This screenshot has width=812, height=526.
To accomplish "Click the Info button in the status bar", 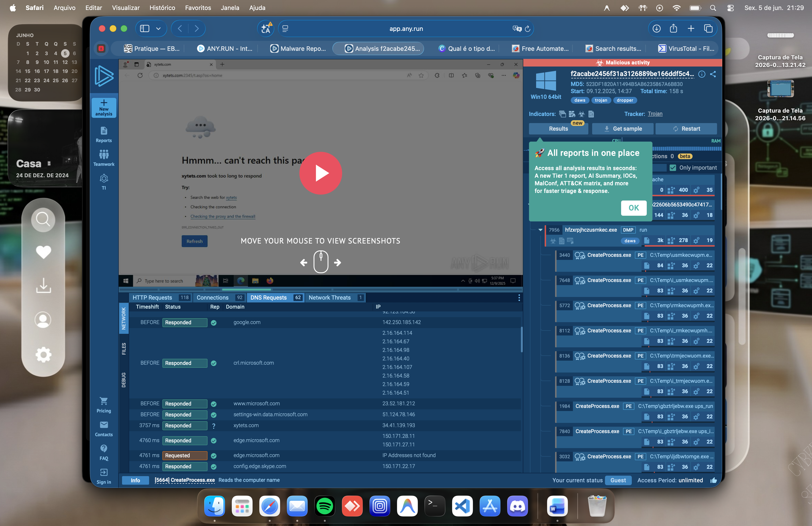I will 135,480.
